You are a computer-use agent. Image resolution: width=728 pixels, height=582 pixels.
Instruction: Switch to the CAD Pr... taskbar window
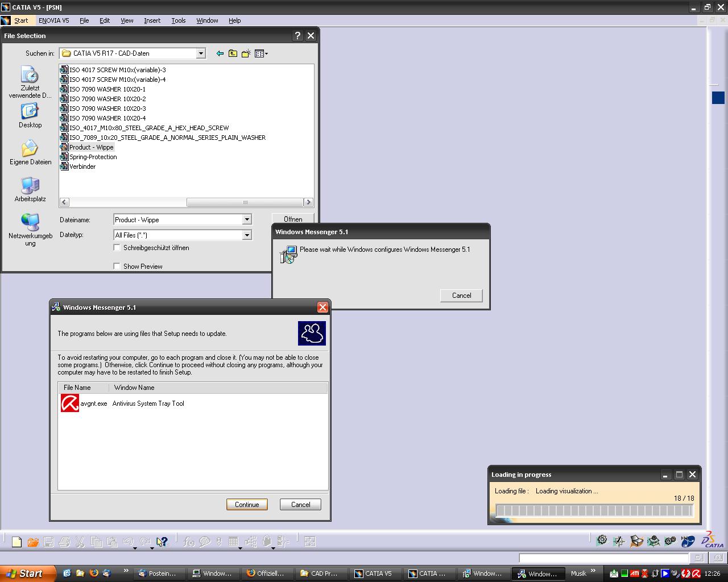point(320,573)
